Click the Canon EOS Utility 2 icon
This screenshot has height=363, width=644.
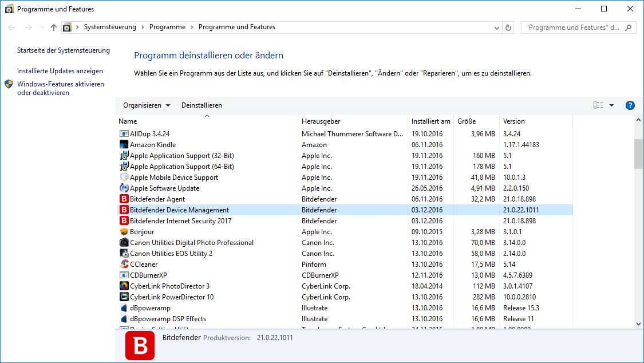(124, 254)
